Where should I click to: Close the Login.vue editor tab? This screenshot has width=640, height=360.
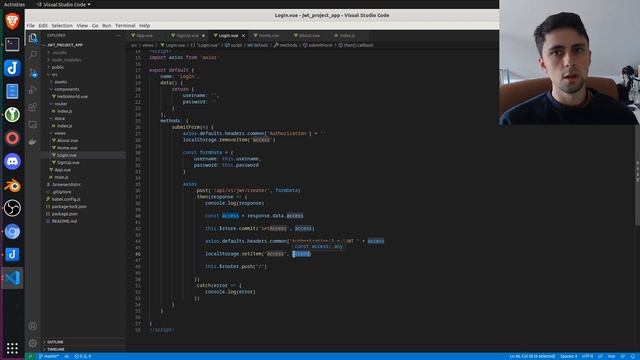pos(243,36)
